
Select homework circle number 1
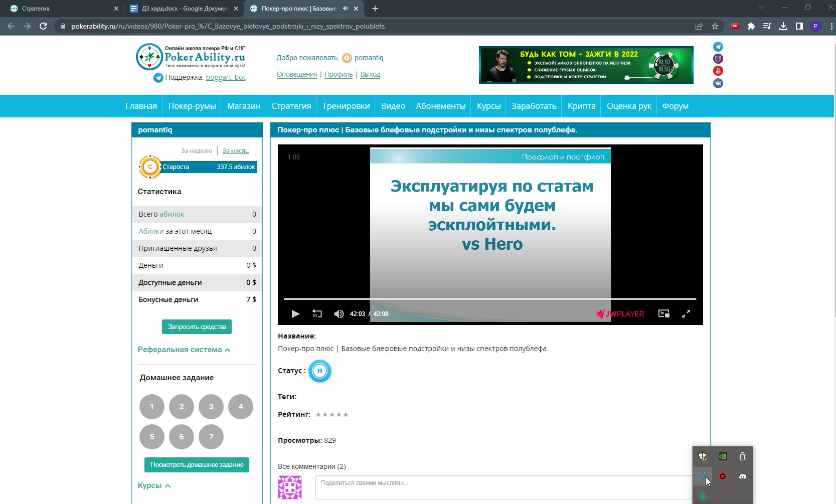pyautogui.click(x=152, y=407)
